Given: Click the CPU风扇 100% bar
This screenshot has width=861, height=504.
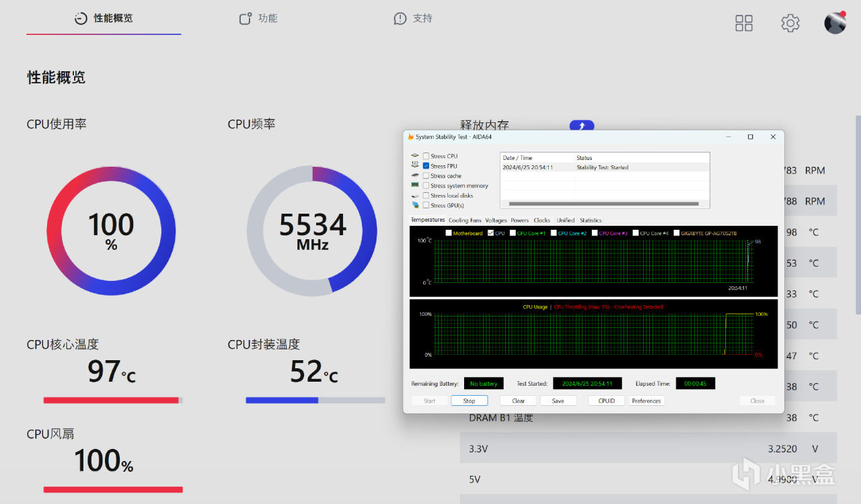Looking at the screenshot, I should tap(113, 489).
